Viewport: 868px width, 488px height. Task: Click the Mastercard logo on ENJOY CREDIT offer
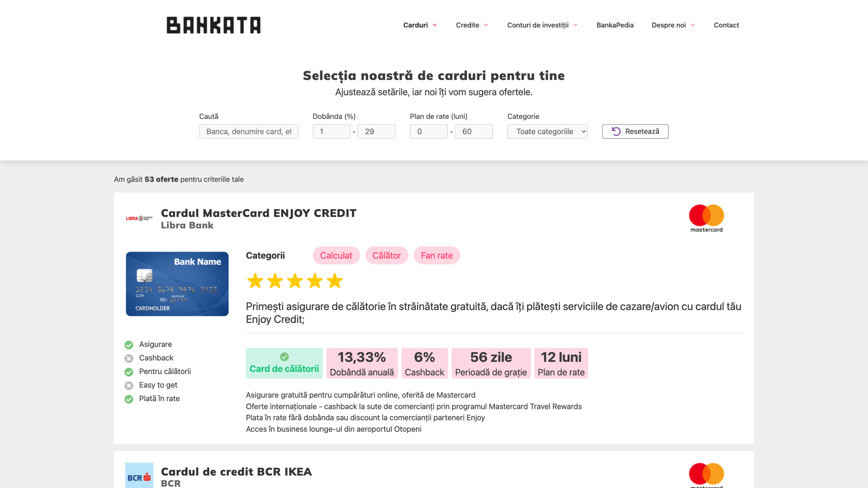[706, 218]
